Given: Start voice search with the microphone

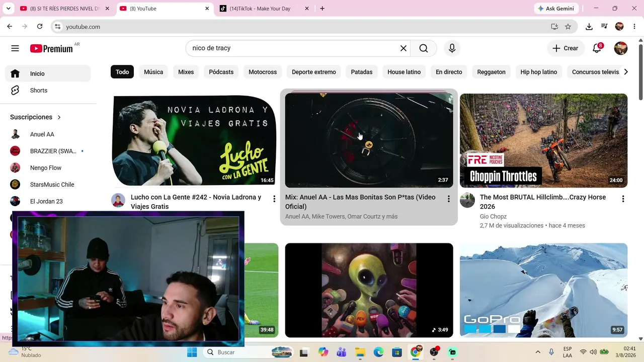Looking at the screenshot, I should point(452,48).
